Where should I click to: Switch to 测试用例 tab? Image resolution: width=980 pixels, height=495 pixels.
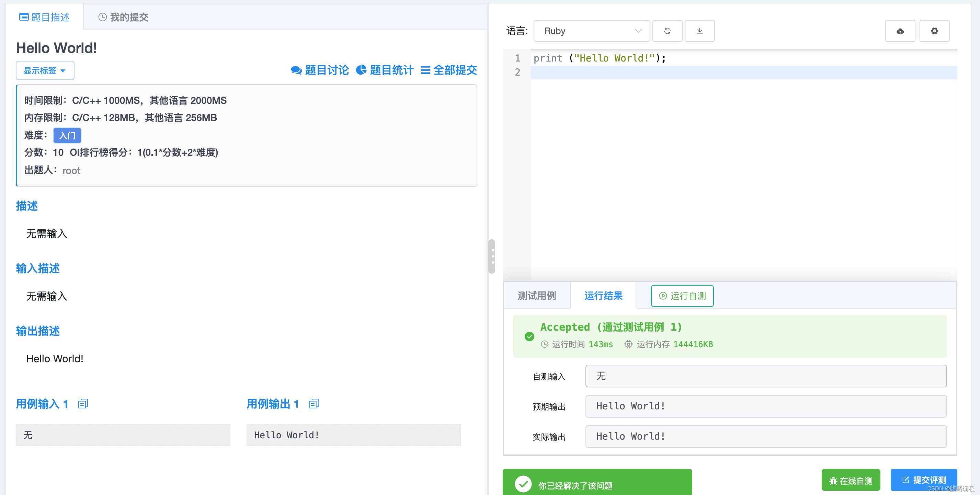[x=536, y=296]
